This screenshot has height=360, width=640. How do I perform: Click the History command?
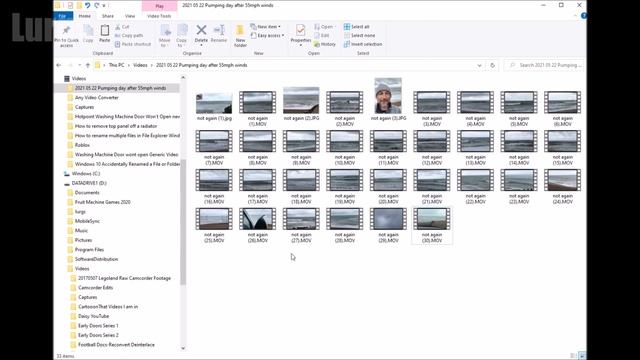pos(324,44)
